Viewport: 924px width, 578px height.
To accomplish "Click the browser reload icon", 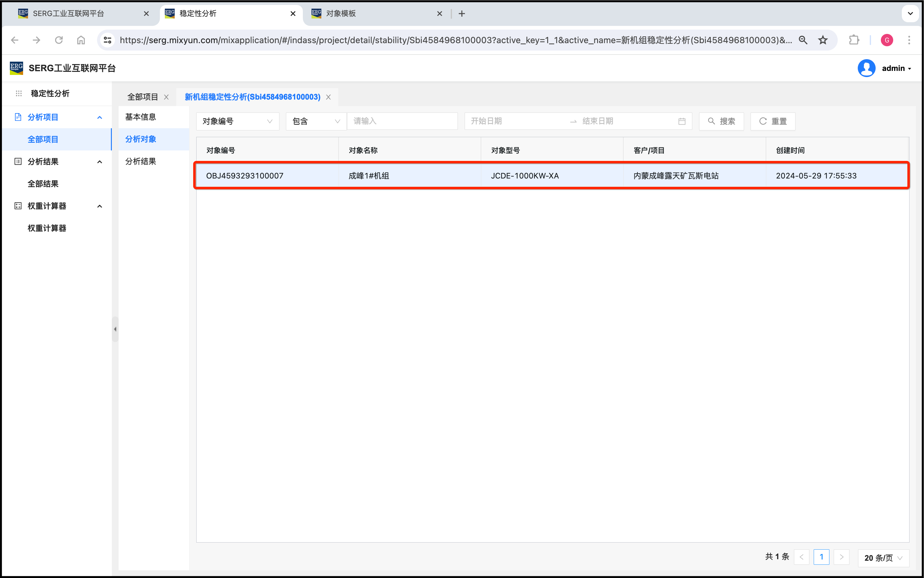I will tap(59, 40).
